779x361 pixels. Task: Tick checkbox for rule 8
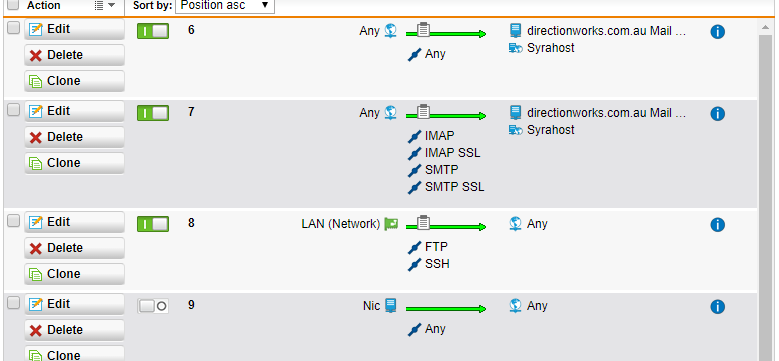point(13,220)
